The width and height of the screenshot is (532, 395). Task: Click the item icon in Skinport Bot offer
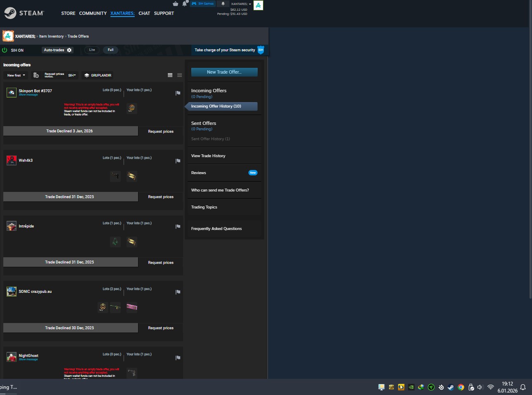[x=132, y=108]
